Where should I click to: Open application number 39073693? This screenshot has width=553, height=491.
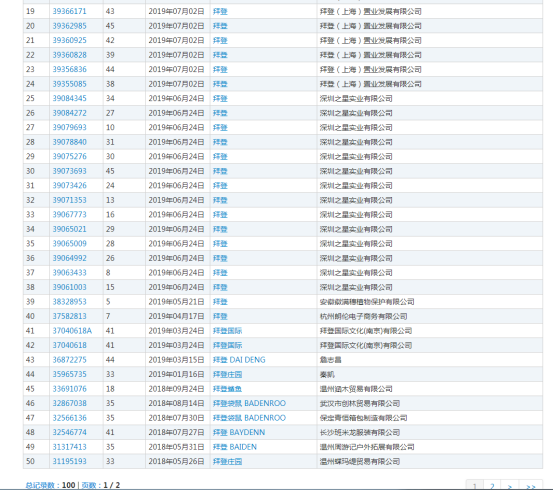[69, 171]
